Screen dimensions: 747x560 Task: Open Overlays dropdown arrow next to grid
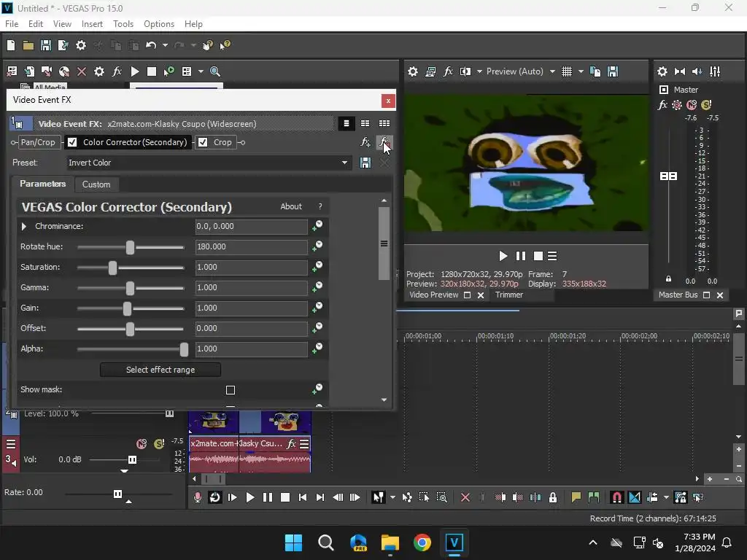[x=581, y=71]
